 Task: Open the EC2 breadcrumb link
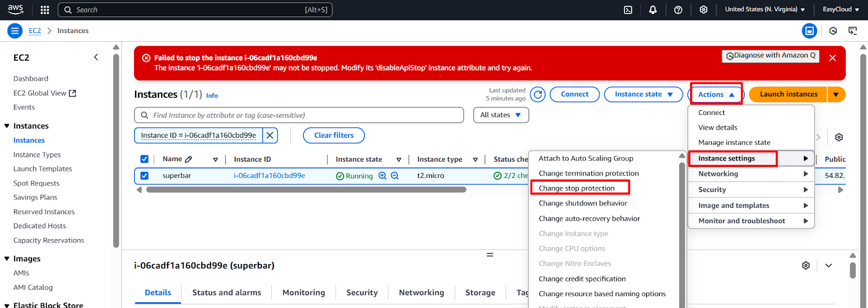(35, 31)
